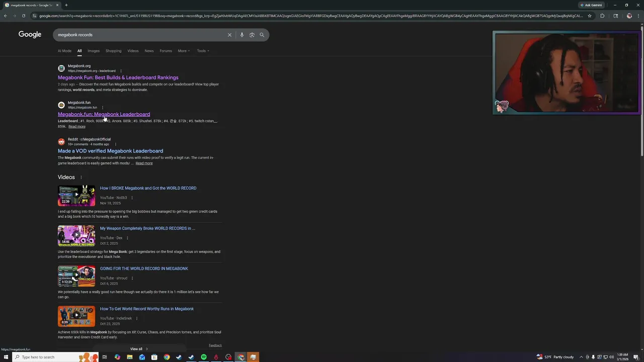This screenshot has width=644, height=362.
Task: Open a new browser tab with plus icon
Action: click(66, 5)
